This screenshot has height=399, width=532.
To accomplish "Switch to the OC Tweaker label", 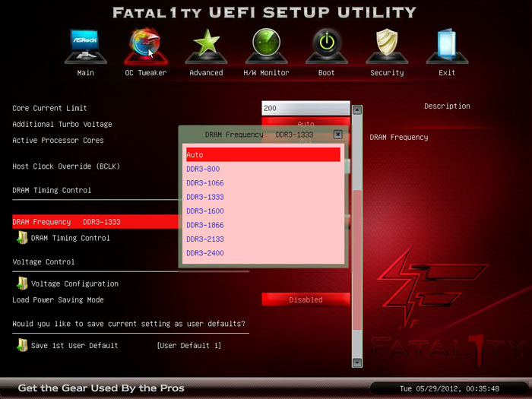I will coord(146,73).
